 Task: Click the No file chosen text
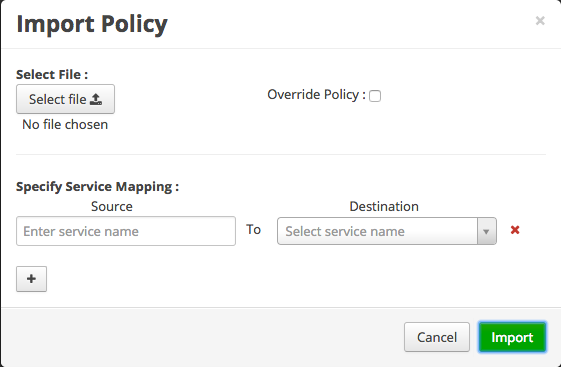click(x=65, y=124)
